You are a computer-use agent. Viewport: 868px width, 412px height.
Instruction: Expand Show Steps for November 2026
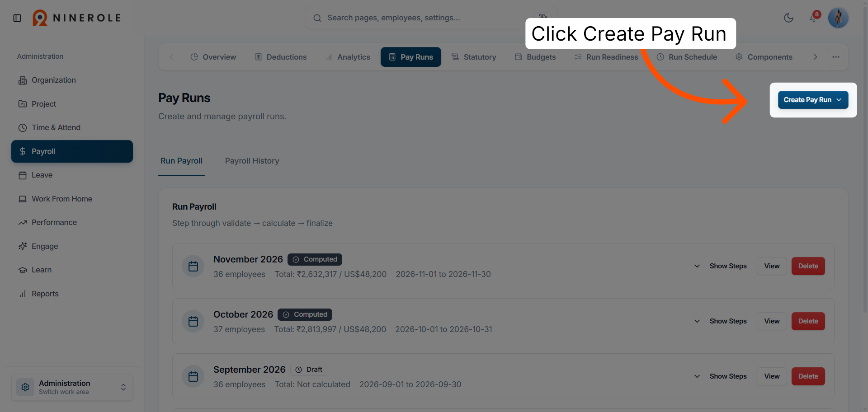click(721, 266)
